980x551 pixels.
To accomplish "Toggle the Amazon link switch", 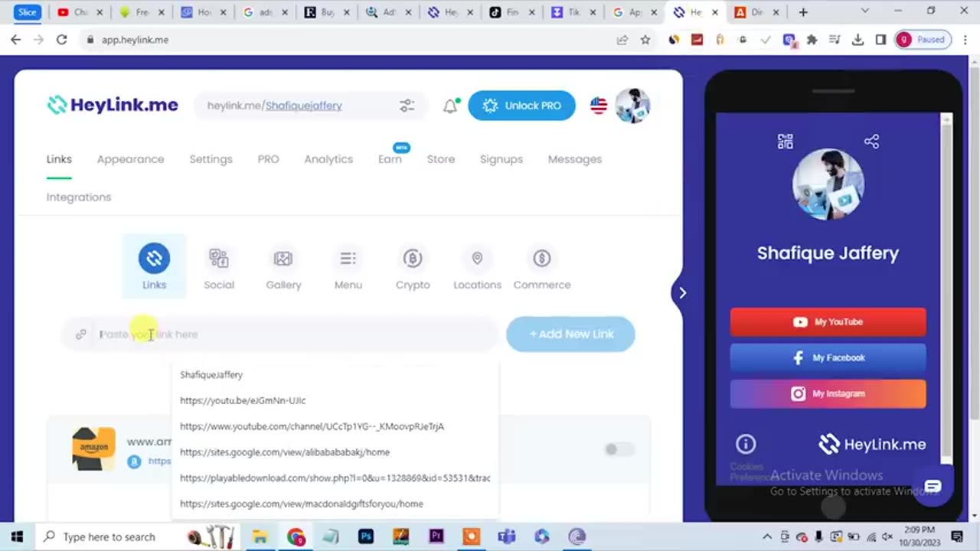I will (x=619, y=449).
